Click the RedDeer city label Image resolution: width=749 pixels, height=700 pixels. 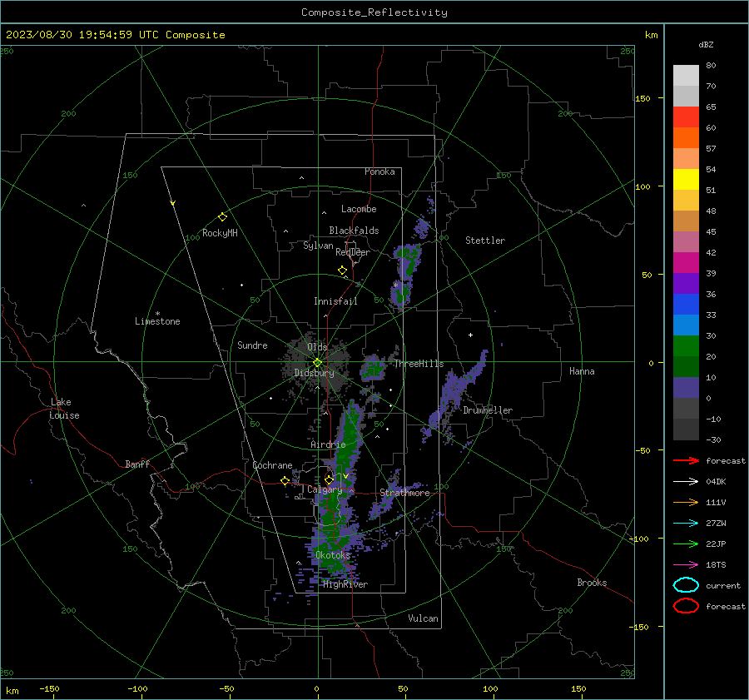353,252
